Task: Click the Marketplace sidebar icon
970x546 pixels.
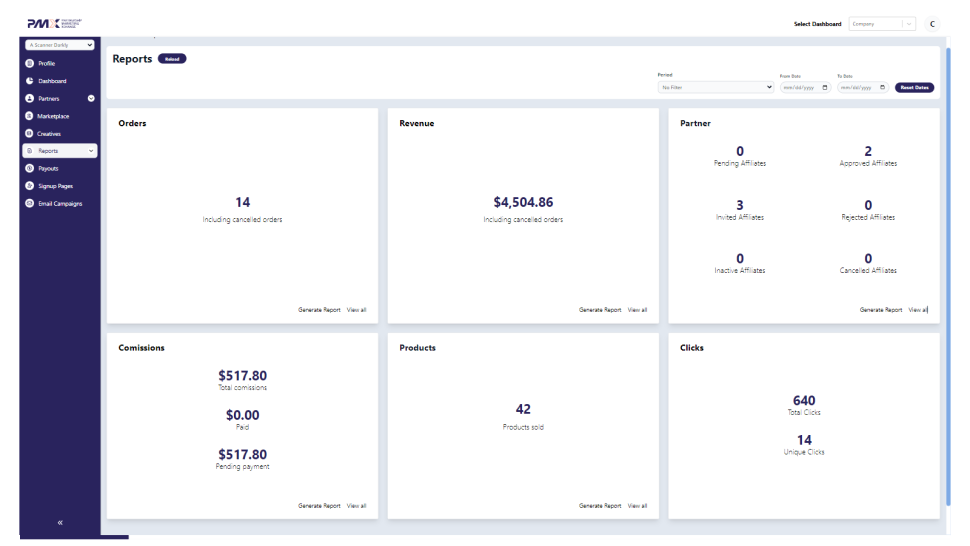Action: pyautogui.click(x=29, y=116)
